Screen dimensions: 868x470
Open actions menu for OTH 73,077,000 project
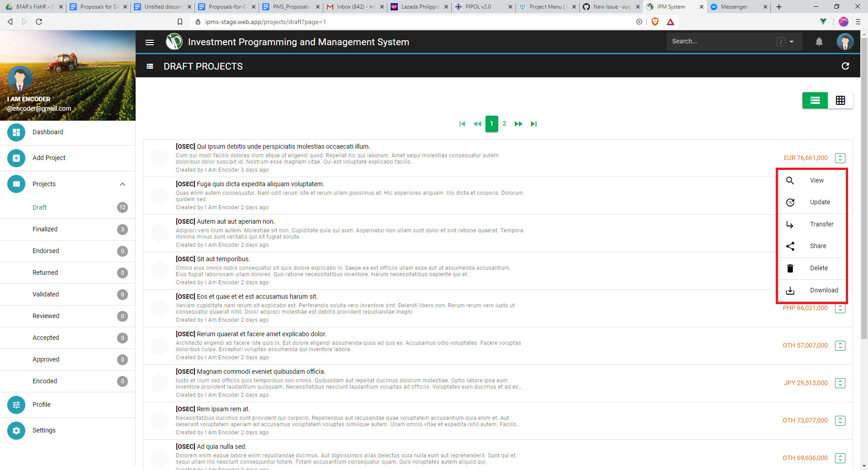point(840,421)
